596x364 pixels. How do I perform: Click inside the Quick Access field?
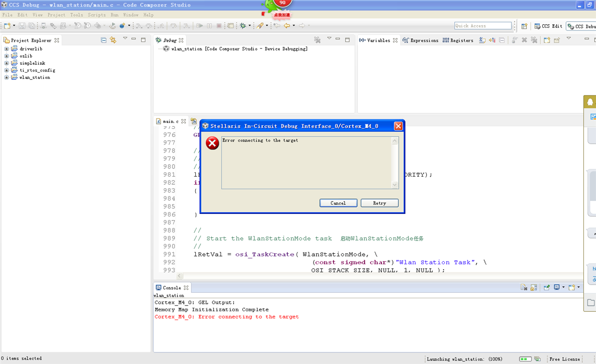coord(483,26)
